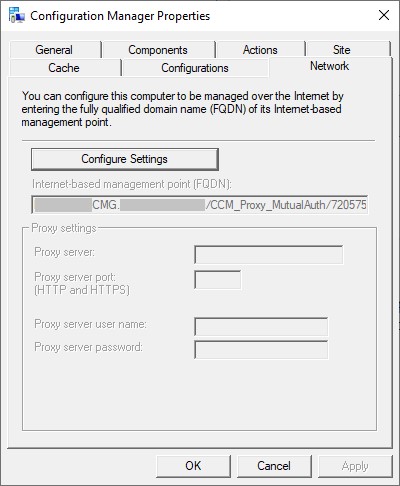Click the Apply button

pos(355,466)
